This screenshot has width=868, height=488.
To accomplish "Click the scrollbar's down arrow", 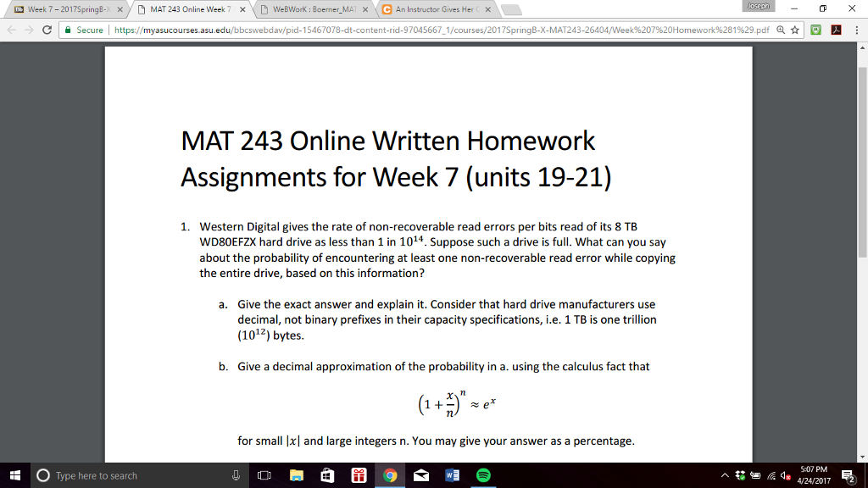I will point(862,457).
